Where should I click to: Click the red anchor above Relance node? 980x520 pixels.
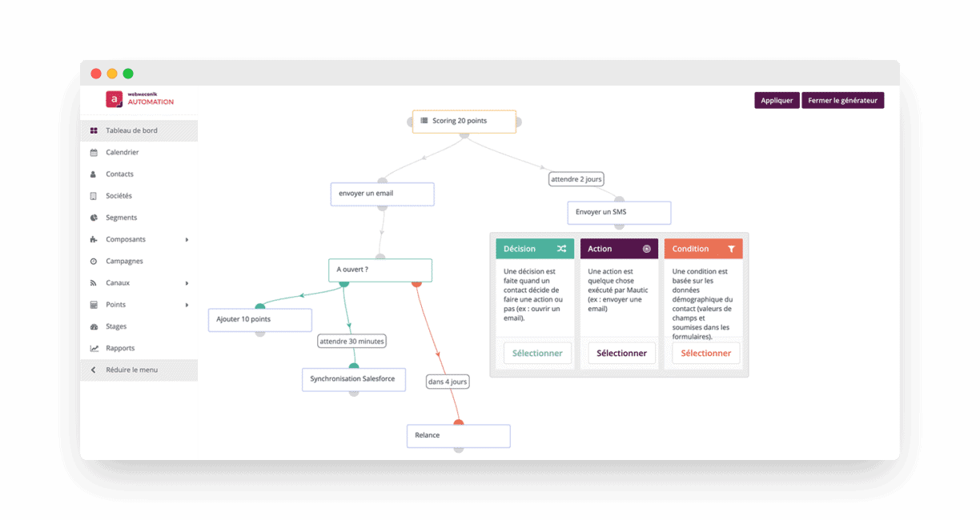(x=459, y=423)
